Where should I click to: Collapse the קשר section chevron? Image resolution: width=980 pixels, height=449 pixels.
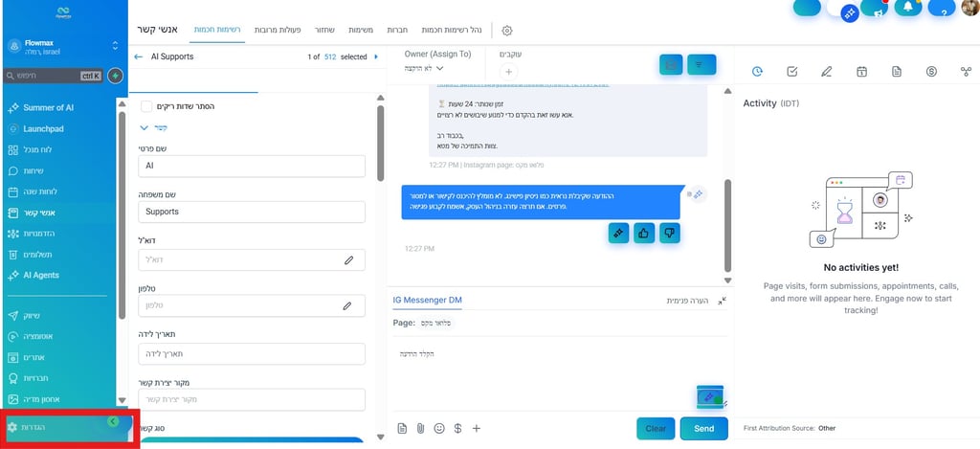pyautogui.click(x=144, y=127)
